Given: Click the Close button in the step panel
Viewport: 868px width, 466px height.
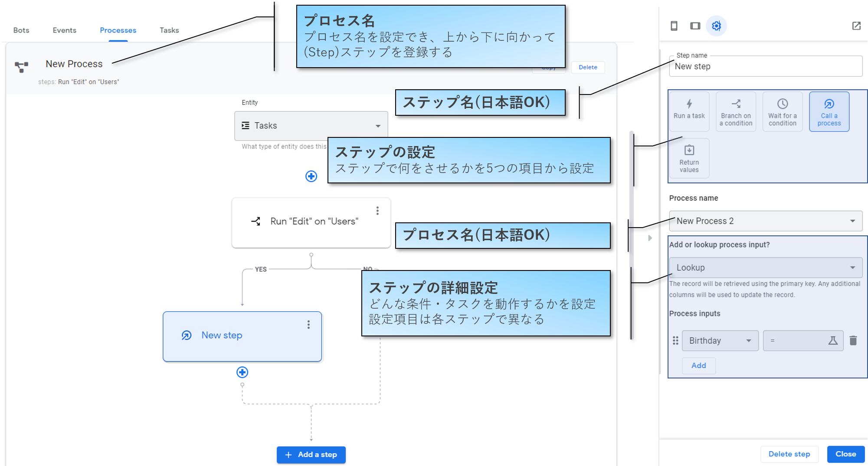Looking at the screenshot, I should (845, 454).
